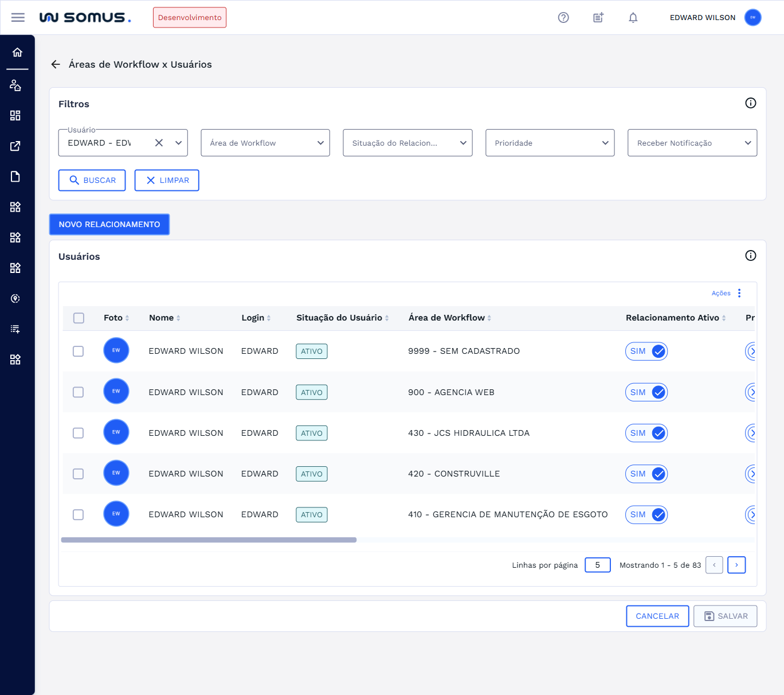The image size is (784, 695).
Task: Click the table's horizontal scrollbar
Action: (x=209, y=540)
